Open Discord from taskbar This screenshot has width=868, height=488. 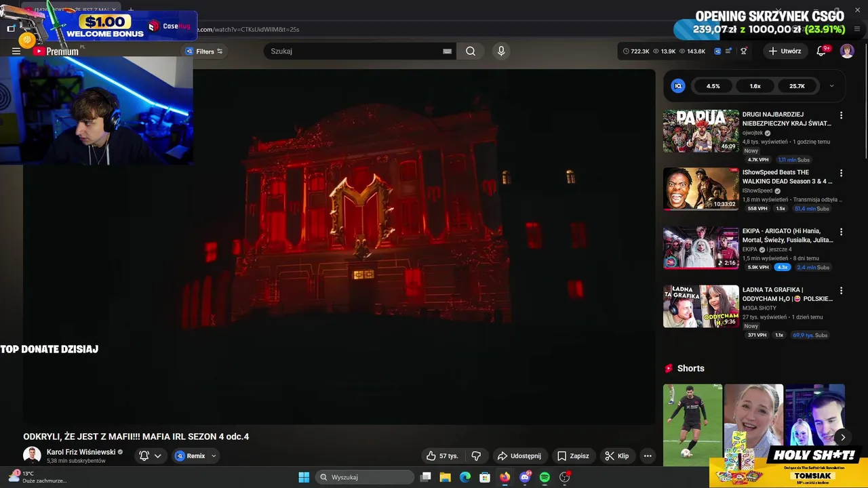[x=525, y=477]
